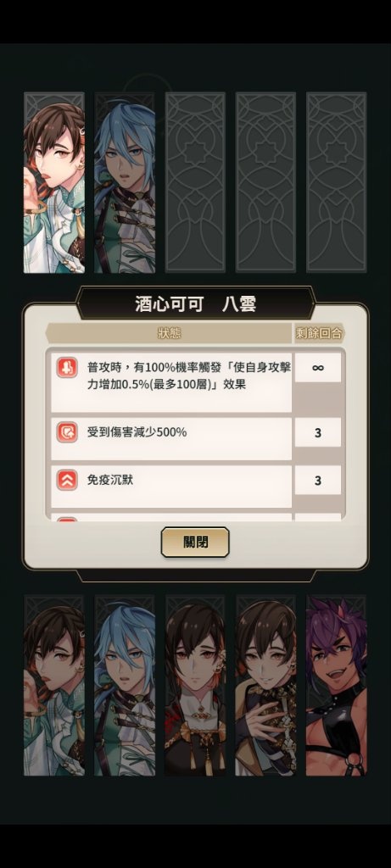Image resolution: width=391 pixels, height=868 pixels.
Task: Click the 普攻時 100%機率 effect description
Action: click(189, 376)
